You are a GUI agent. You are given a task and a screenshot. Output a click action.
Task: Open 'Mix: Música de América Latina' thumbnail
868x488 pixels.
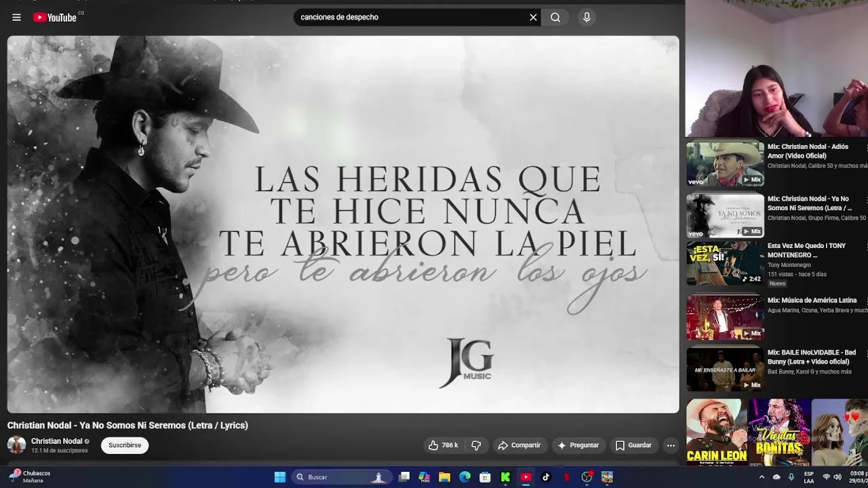(725, 317)
